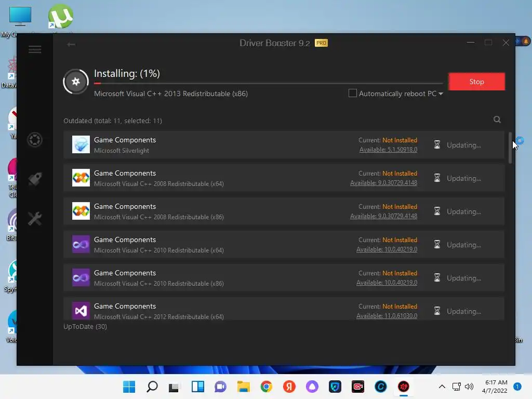Open Yandex browser from taskbar
This screenshot has width=532, height=399.
289,387
